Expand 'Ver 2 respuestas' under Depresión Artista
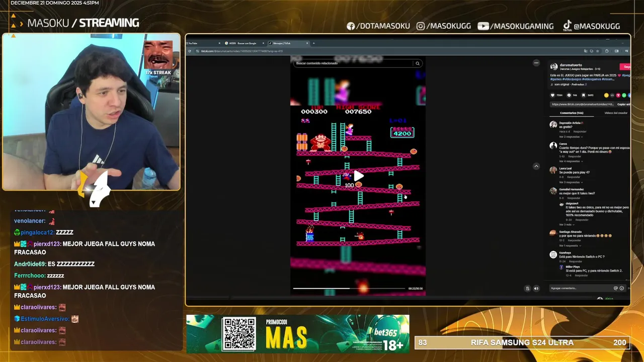Screen dimensions: 644x362 tap(570, 137)
